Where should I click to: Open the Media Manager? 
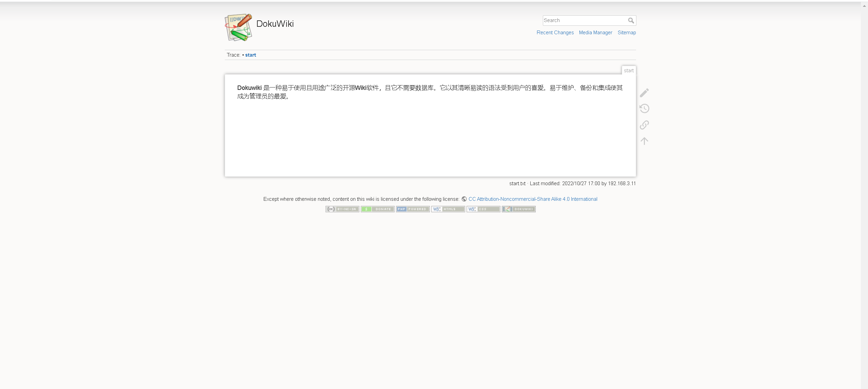pyautogui.click(x=595, y=33)
